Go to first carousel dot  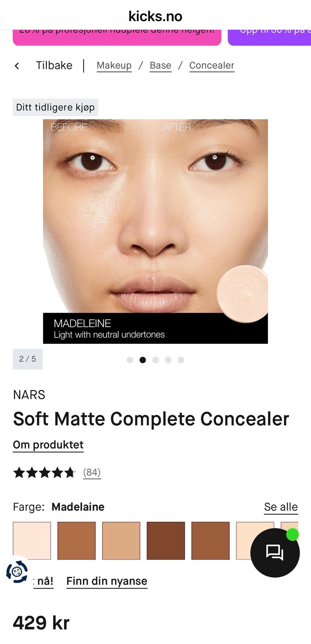click(x=130, y=360)
